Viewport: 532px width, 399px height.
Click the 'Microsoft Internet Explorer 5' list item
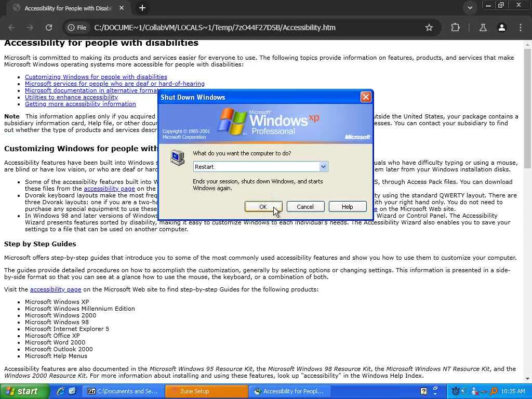67,329
